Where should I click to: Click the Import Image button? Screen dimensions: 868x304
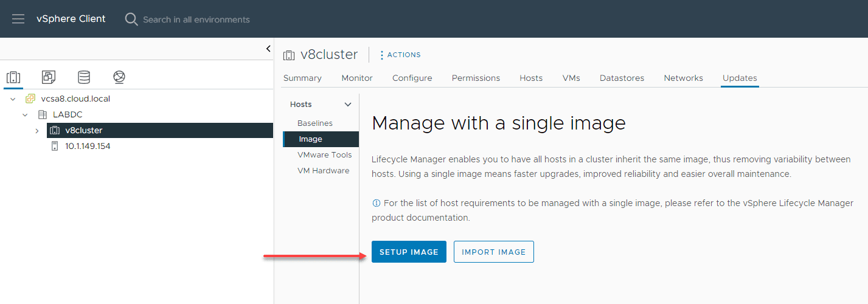coord(493,252)
